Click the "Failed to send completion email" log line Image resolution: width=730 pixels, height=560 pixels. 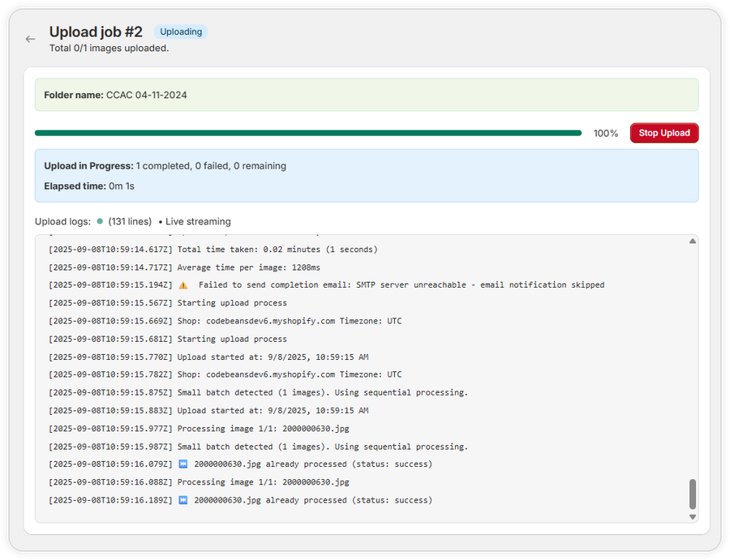(x=326, y=285)
